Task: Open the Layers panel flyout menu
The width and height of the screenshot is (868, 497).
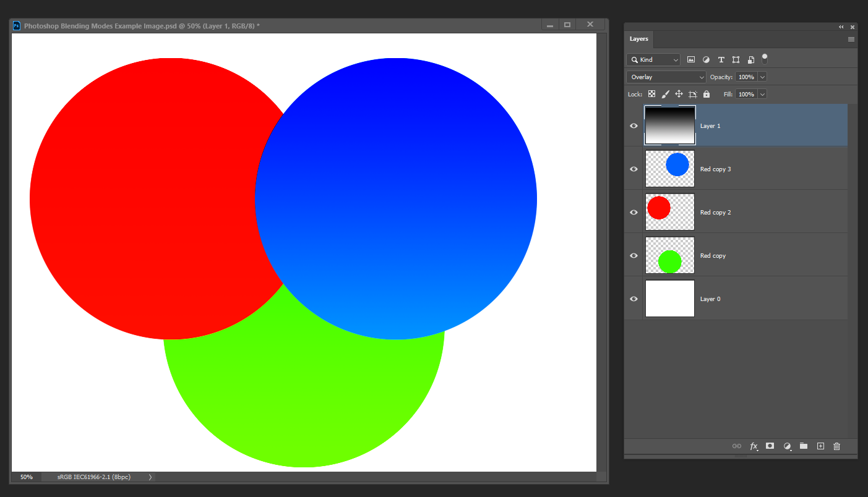Action: pyautogui.click(x=851, y=39)
